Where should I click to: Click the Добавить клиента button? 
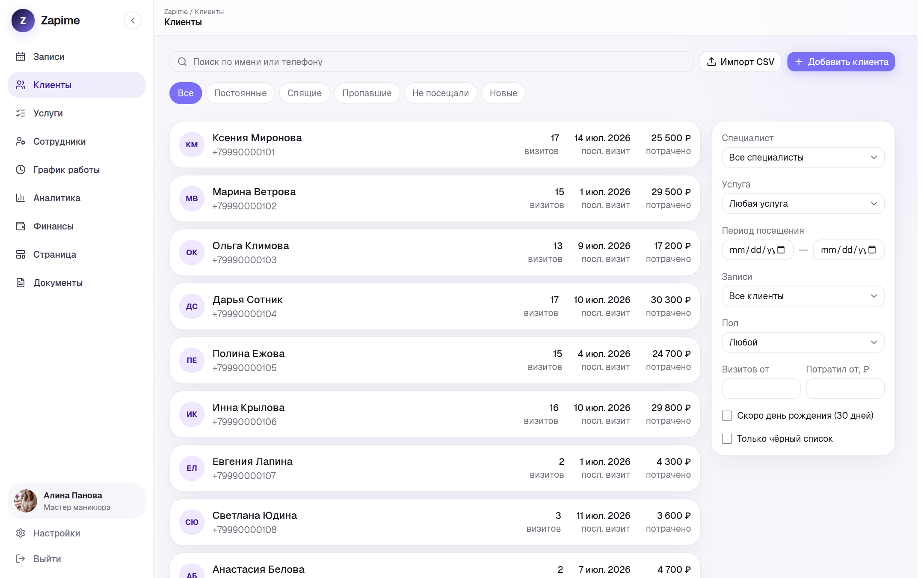pos(841,62)
